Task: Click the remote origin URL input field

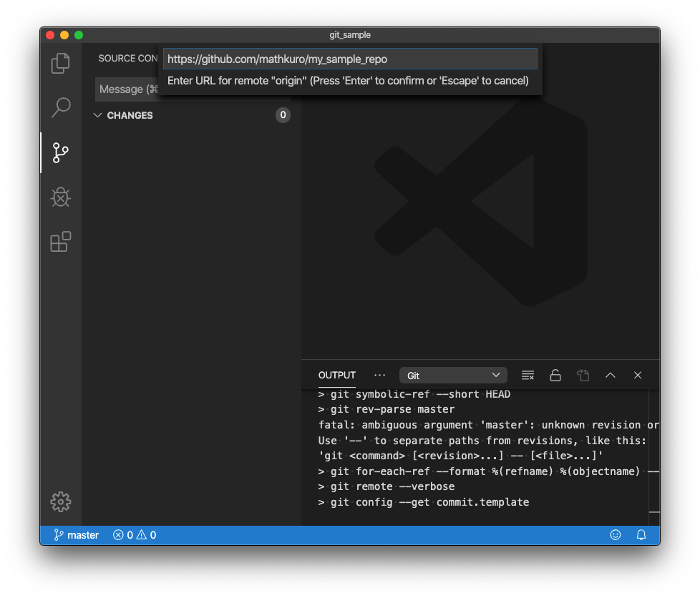Action: click(350, 59)
